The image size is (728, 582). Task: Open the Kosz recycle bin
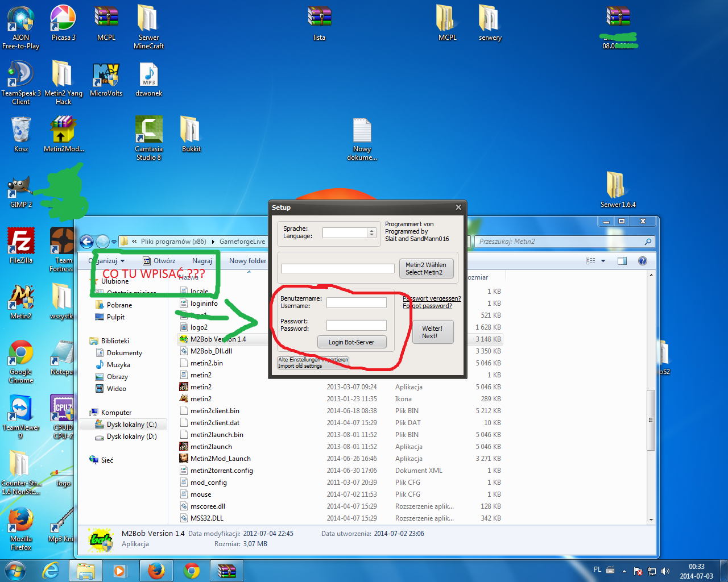click(x=21, y=135)
